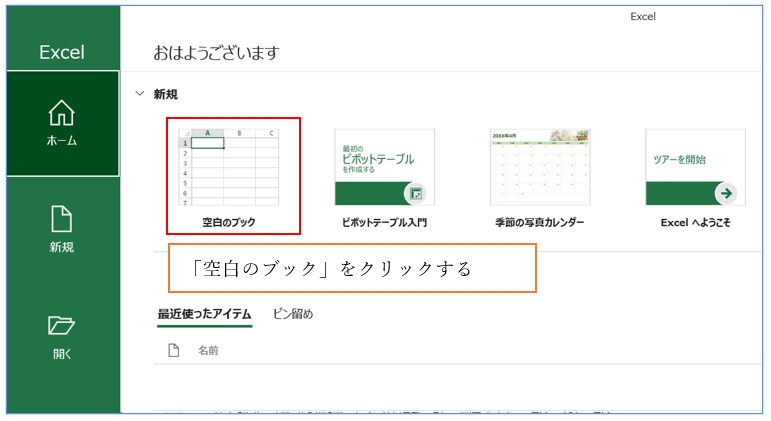This screenshot has height=421, width=771.
Task: Open the 最初のピボットテーブル template thumbnail
Action: tap(384, 167)
